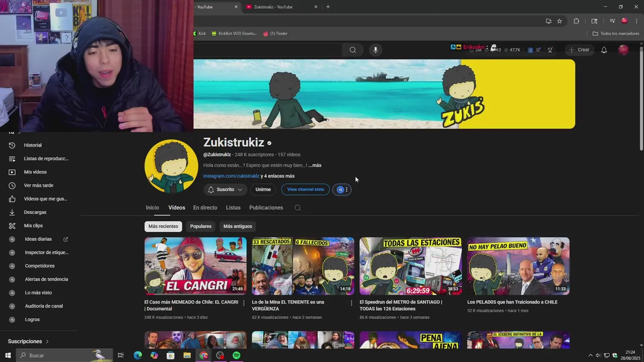Click the Windows Start button
Image resolution: width=644 pixels, height=362 pixels.
[x=8, y=355]
